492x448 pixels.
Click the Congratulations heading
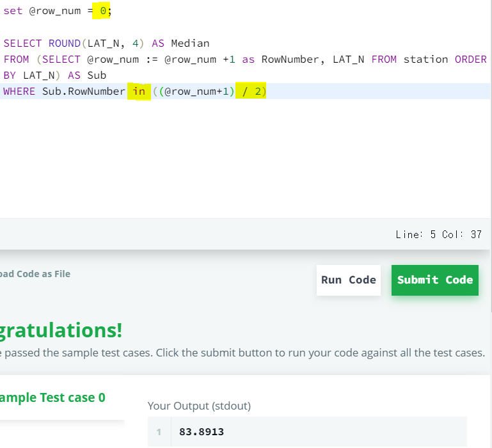click(x=61, y=330)
